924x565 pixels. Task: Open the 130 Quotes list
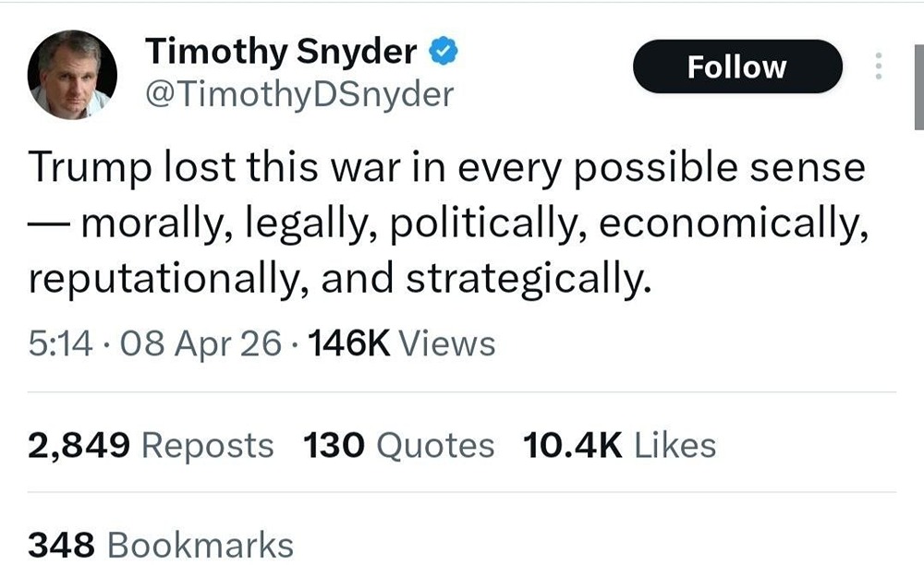(x=398, y=446)
